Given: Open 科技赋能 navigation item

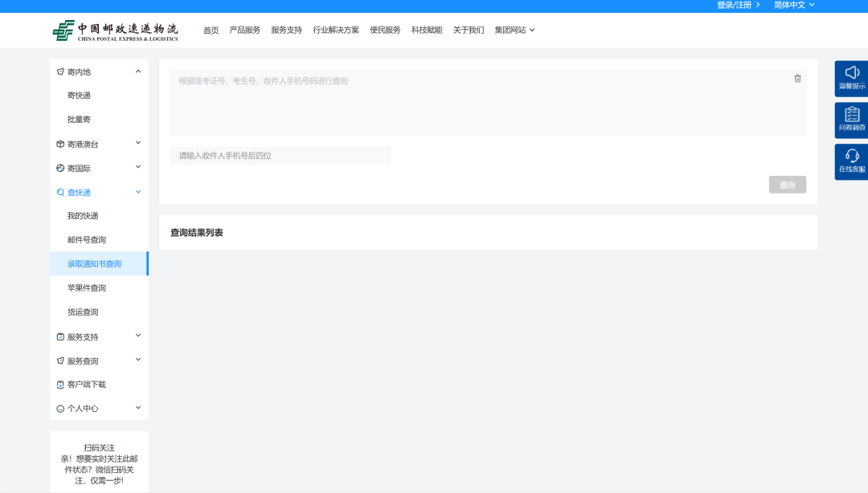Looking at the screenshot, I should point(427,30).
